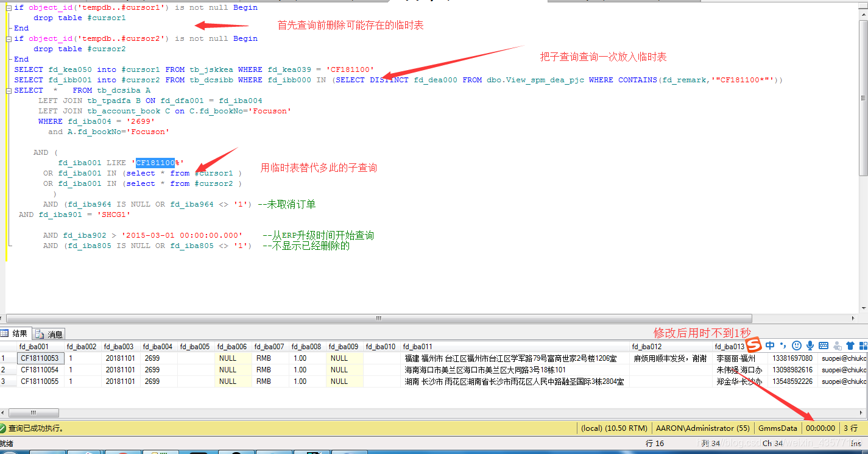Screen dimensions: 868x454
Task: Select row header 2 in results grid
Action: pos(8,370)
